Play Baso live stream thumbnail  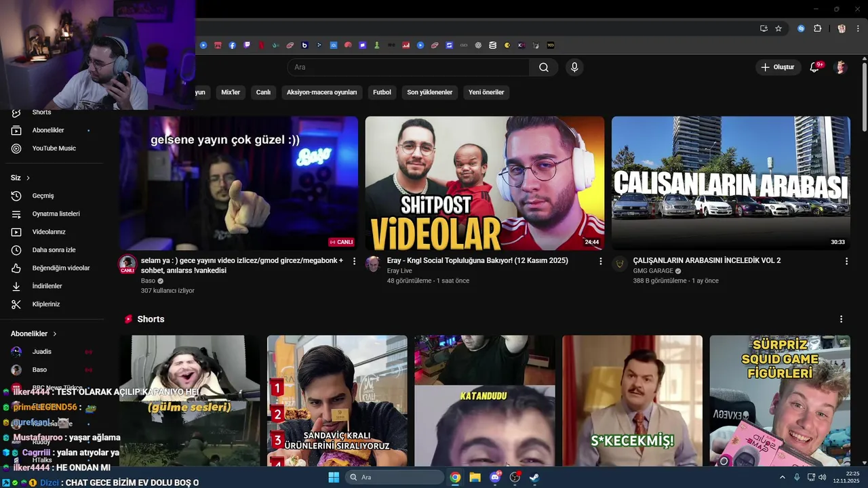pyautogui.click(x=239, y=183)
